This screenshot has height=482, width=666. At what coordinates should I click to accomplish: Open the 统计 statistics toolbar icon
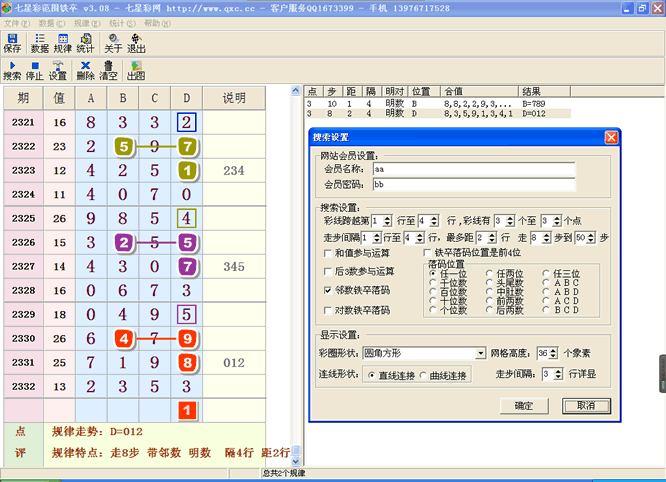(85, 43)
